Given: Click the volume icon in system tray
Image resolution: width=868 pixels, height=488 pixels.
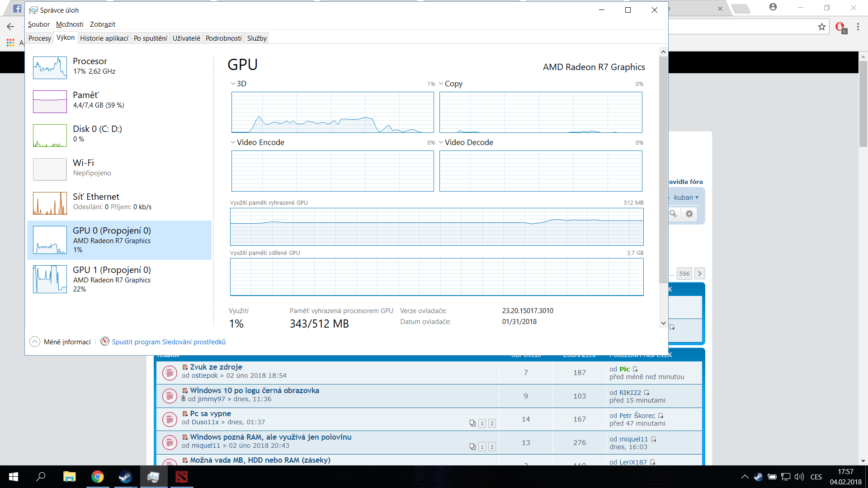Looking at the screenshot, I should [x=799, y=477].
